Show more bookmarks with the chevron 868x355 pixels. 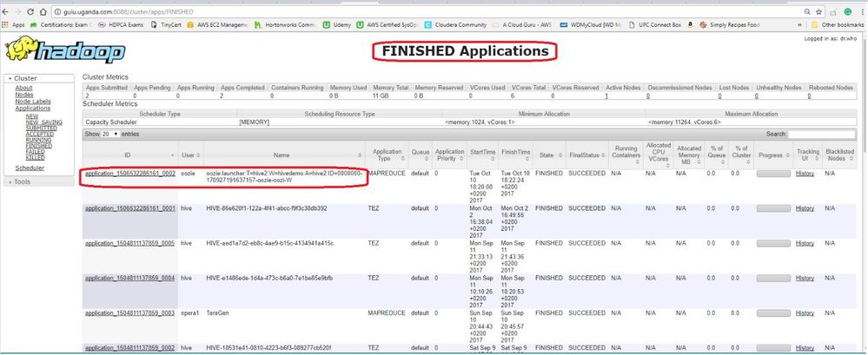pos(800,25)
